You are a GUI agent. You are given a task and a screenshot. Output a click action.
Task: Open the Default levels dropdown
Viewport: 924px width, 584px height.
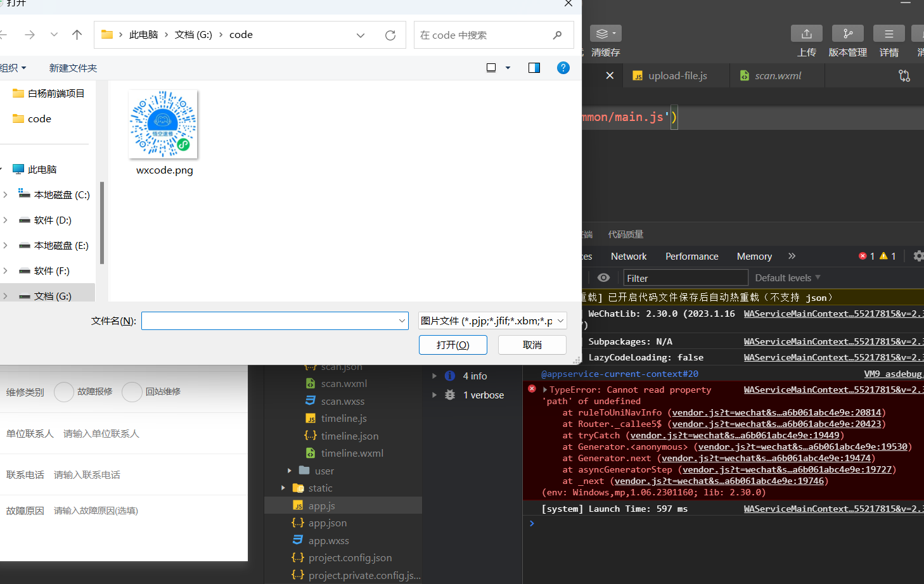(788, 278)
